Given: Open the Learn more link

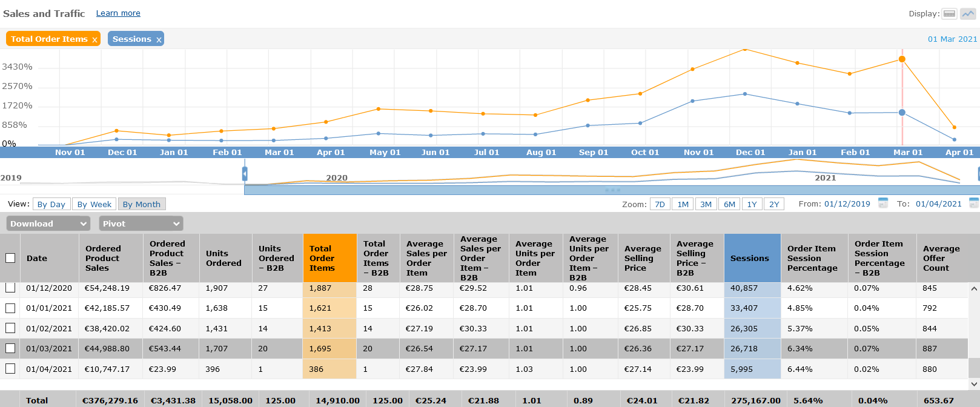Looking at the screenshot, I should [118, 13].
